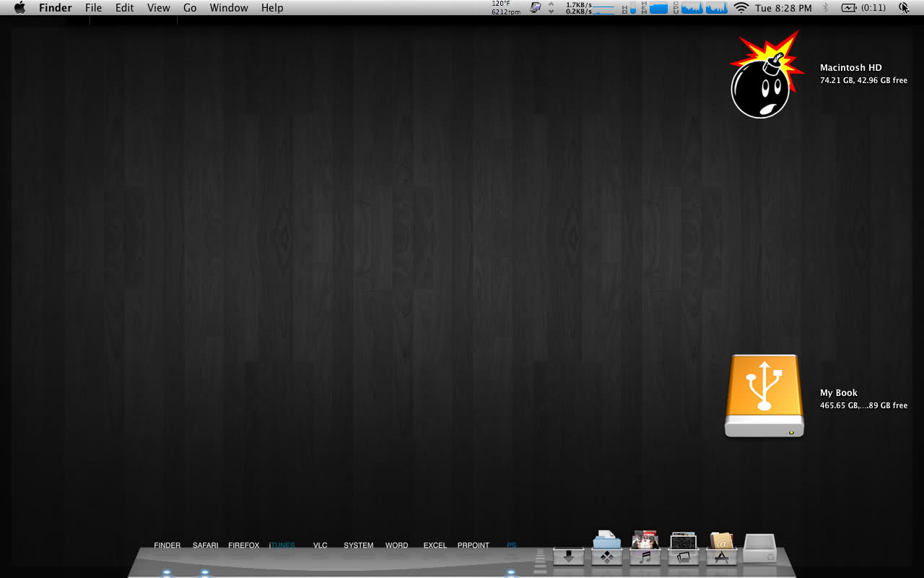Open SYSTEM preferences dock item

358,545
